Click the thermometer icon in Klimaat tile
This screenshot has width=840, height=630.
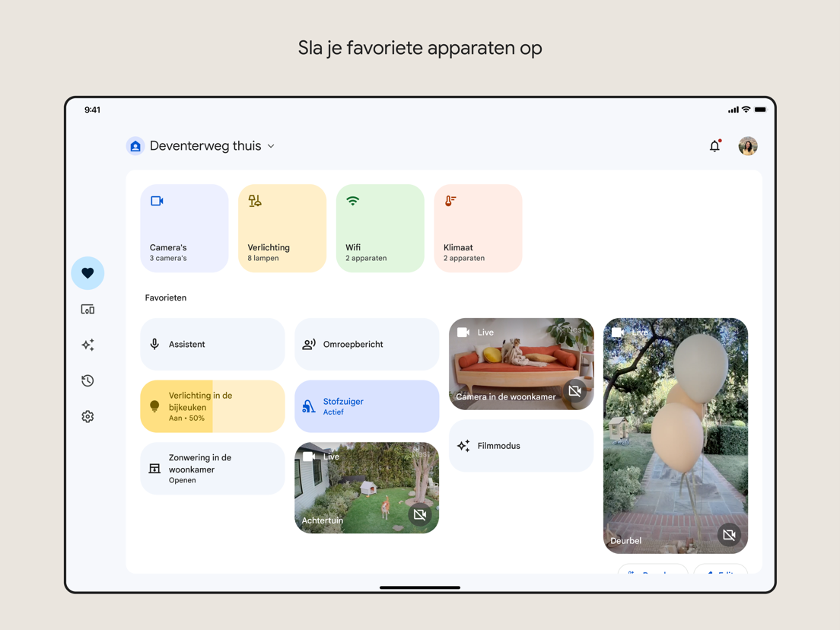pyautogui.click(x=450, y=201)
